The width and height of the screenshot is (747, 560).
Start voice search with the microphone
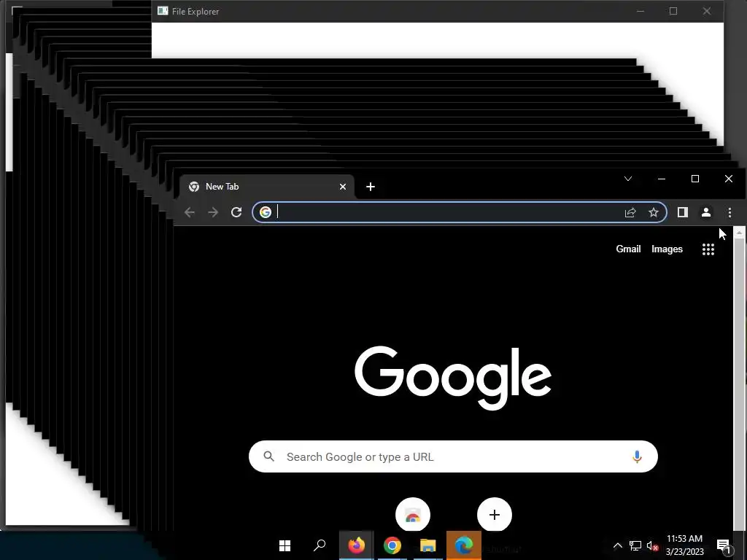coord(637,456)
